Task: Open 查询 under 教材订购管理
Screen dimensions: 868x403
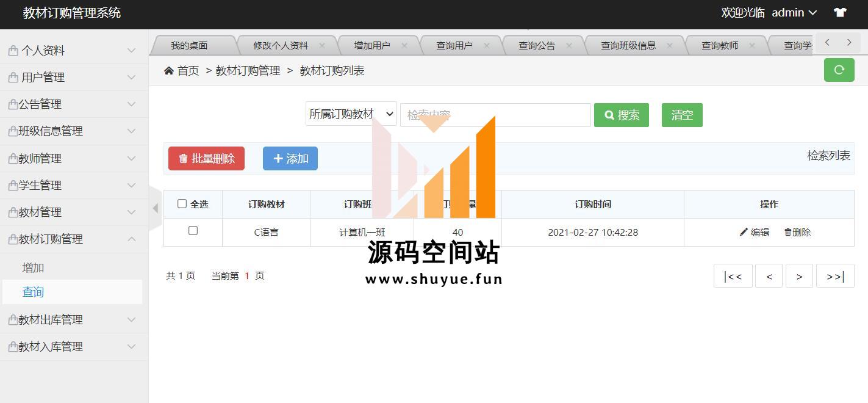Action: (x=33, y=292)
